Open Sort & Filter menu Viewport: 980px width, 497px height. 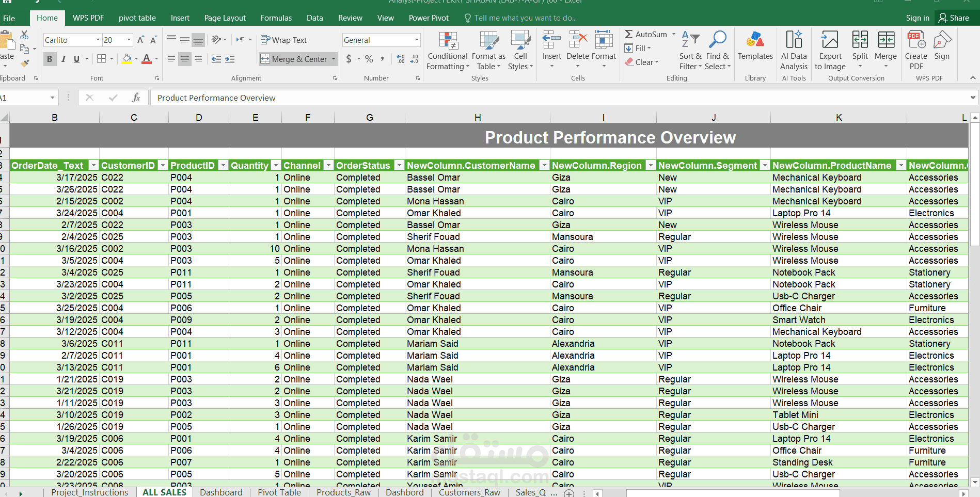(x=690, y=51)
